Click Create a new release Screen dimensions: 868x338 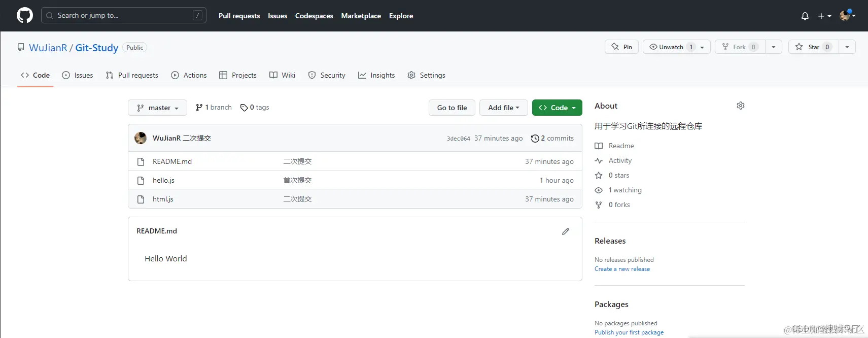pyautogui.click(x=622, y=269)
